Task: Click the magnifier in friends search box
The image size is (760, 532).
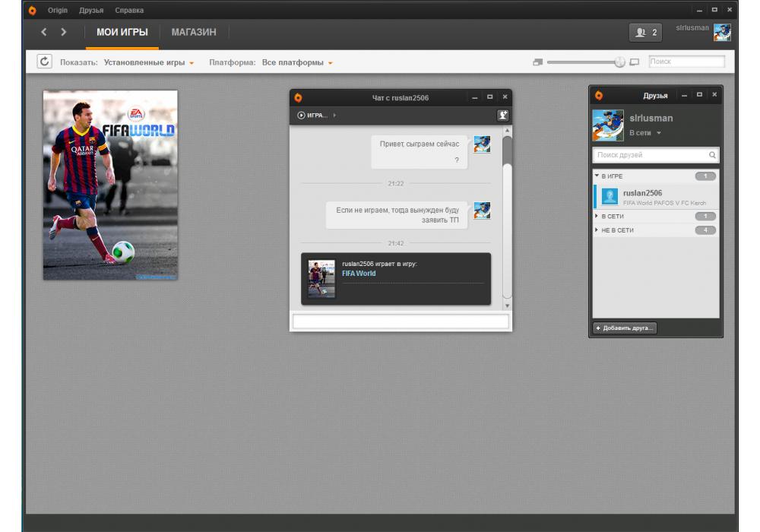Action: click(712, 155)
